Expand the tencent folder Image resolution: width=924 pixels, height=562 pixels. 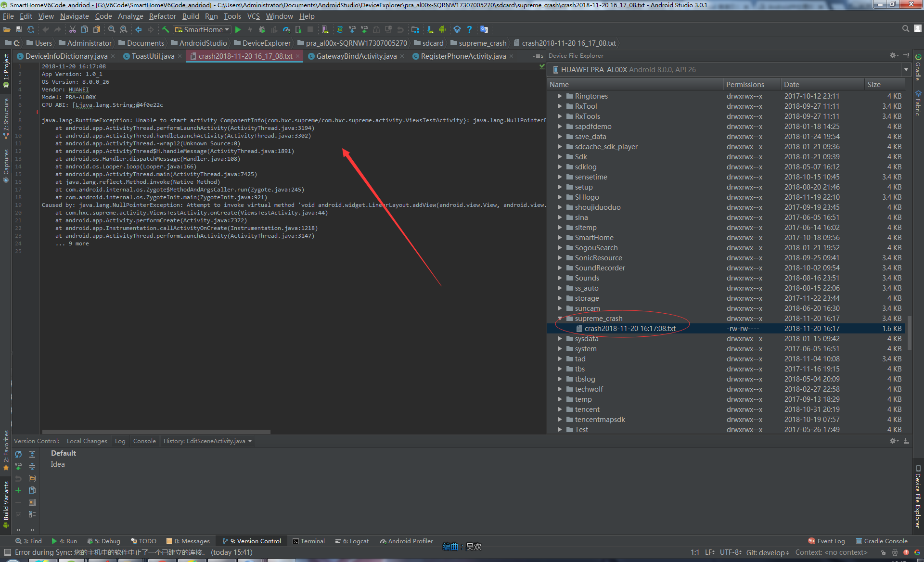(560, 409)
